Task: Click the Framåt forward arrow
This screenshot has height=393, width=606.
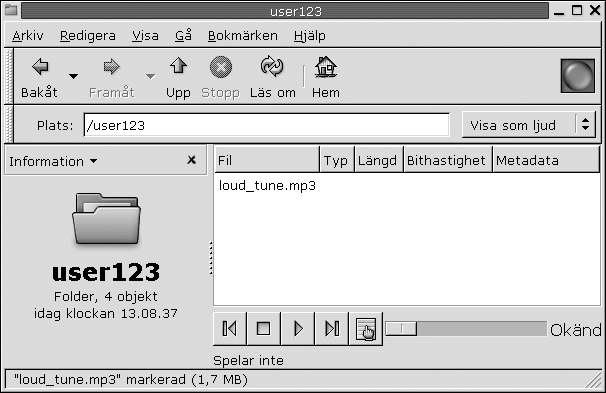Action: 111,77
